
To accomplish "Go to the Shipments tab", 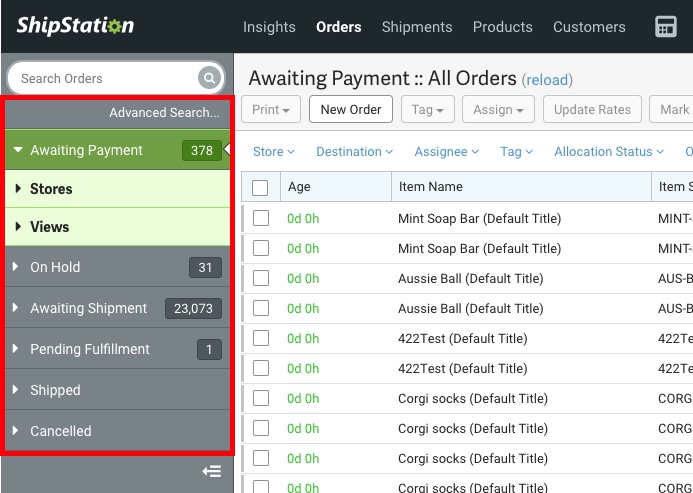I will 417,27.
